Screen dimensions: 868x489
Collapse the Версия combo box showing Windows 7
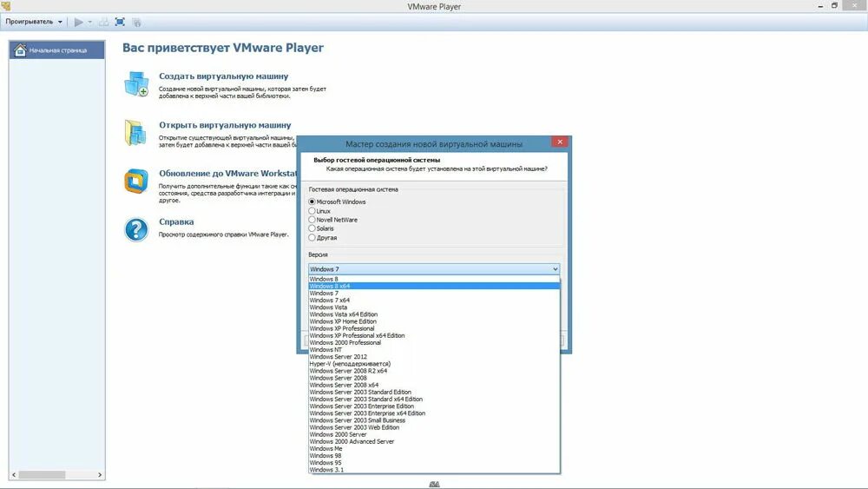coord(434,268)
